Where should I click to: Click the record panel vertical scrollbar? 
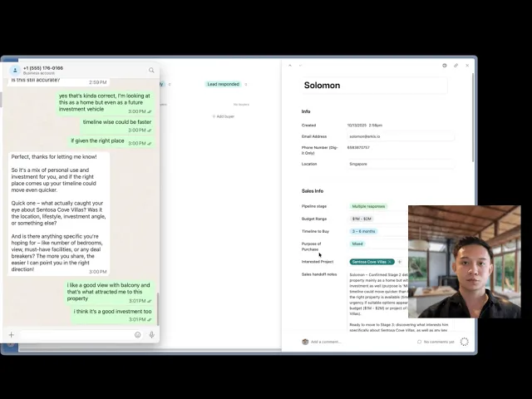click(473, 117)
